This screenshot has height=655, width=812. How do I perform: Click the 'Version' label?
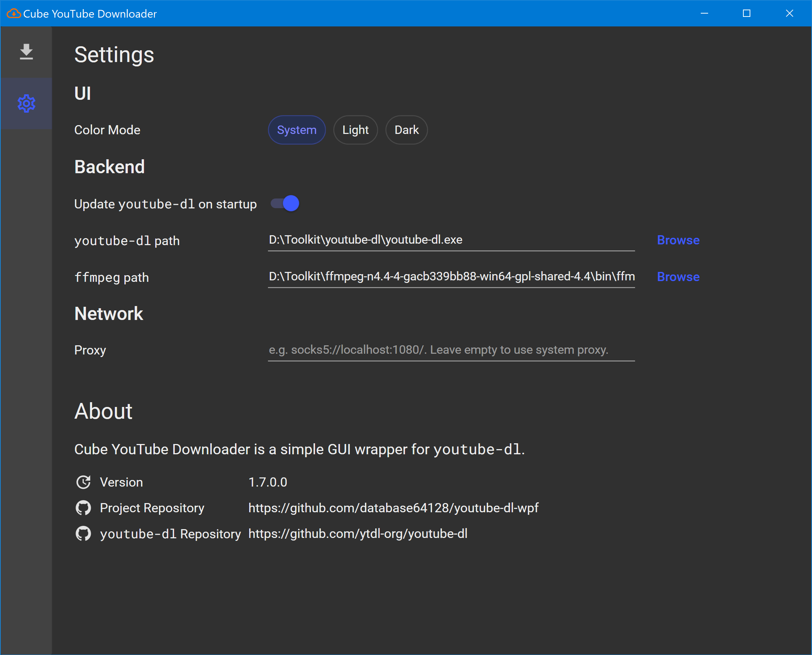pyautogui.click(x=121, y=482)
